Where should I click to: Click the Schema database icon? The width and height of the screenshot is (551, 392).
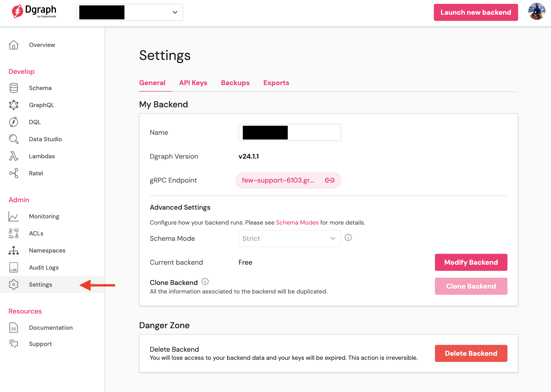tap(14, 88)
